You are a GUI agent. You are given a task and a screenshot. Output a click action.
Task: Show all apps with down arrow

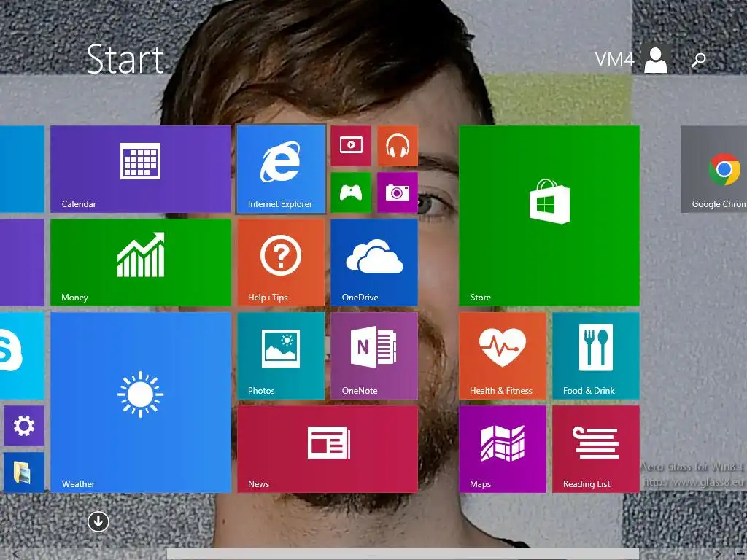pyautogui.click(x=98, y=522)
